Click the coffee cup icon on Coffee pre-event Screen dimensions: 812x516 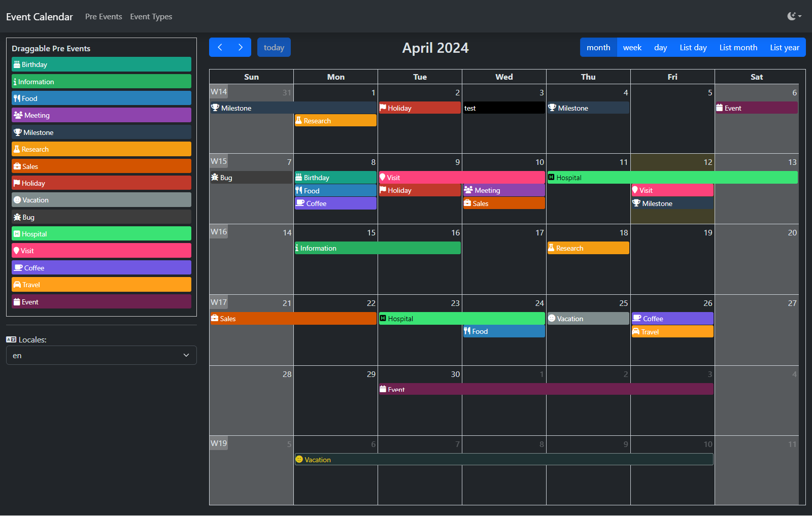tap(18, 268)
